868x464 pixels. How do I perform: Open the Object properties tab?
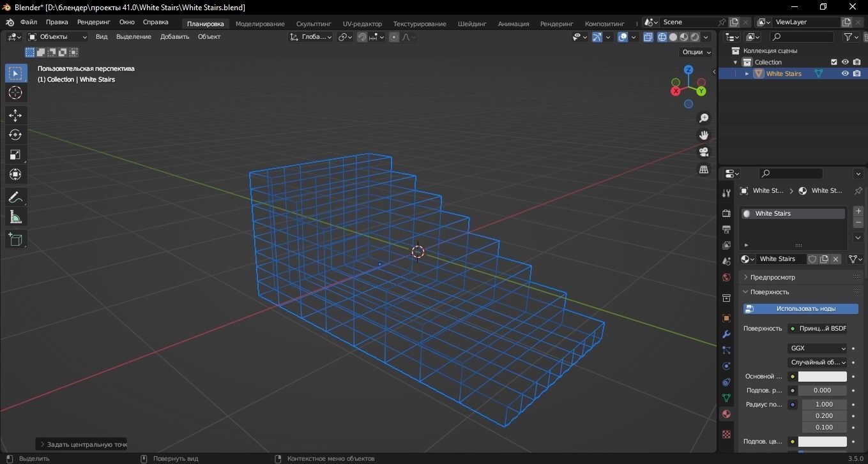(x=726, y=318)
